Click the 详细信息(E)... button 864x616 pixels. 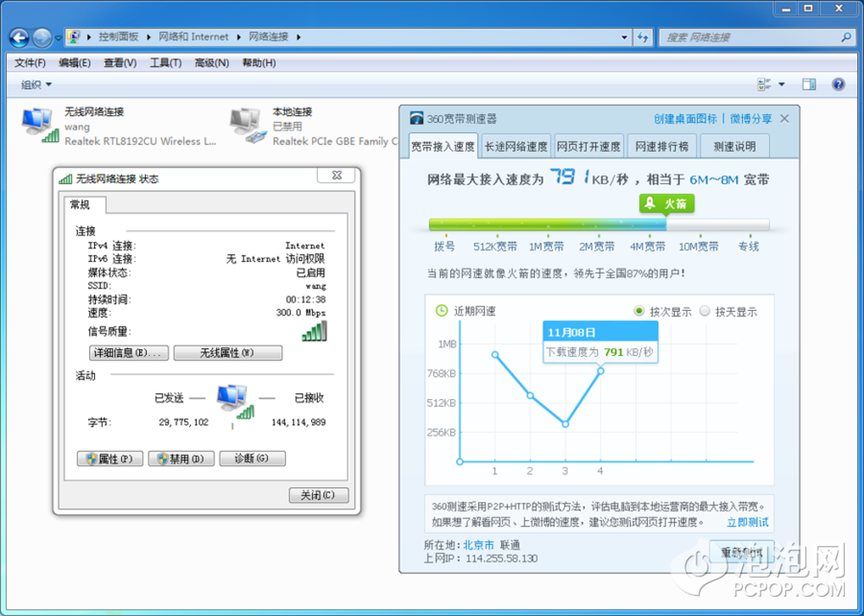(x=129, y=352)
